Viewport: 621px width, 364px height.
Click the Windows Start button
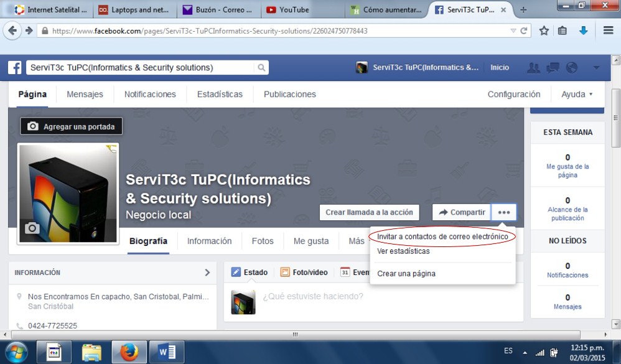(x=16, y=352)
